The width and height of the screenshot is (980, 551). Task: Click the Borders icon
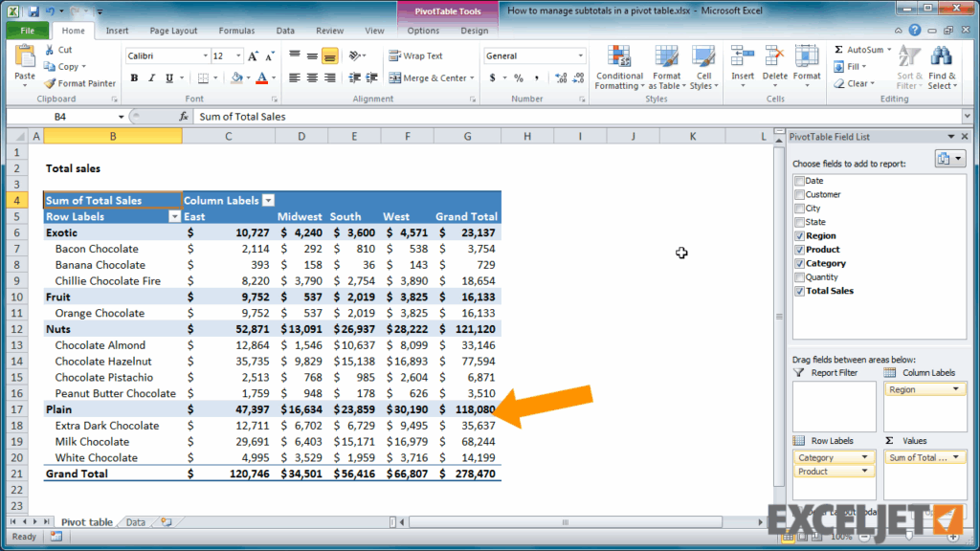(x=203, y=78)
